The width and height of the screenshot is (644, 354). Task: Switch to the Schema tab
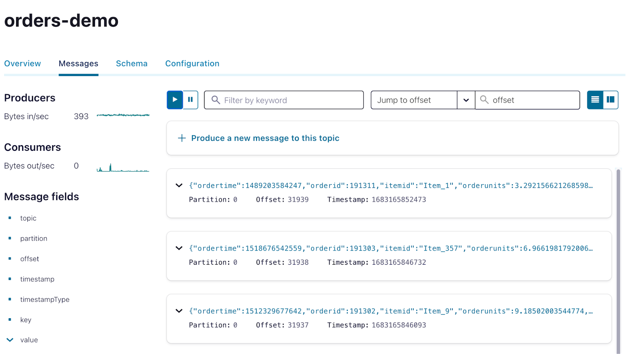point(132,64)
